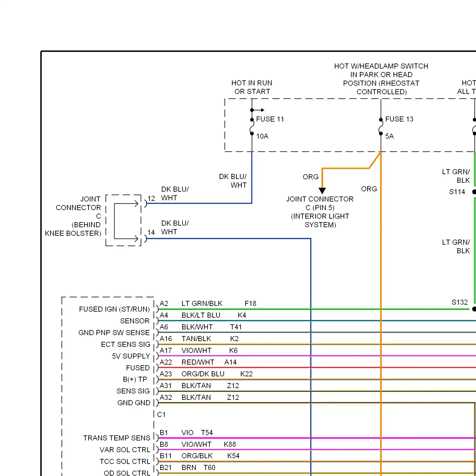The height and width of the screenshot is (476, 476).
Task: Select pin A16 TAN/BLK wire label
Action: click(x=196, y=339)
